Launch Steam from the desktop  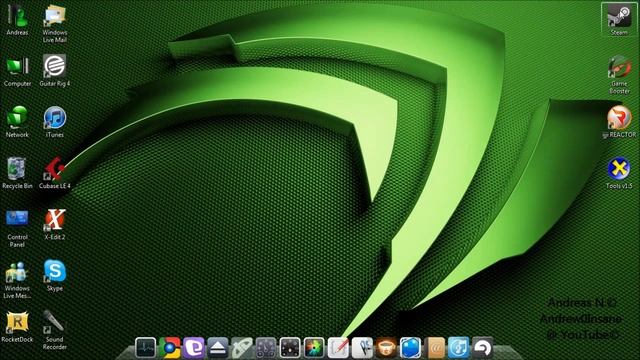coord(619,16)
